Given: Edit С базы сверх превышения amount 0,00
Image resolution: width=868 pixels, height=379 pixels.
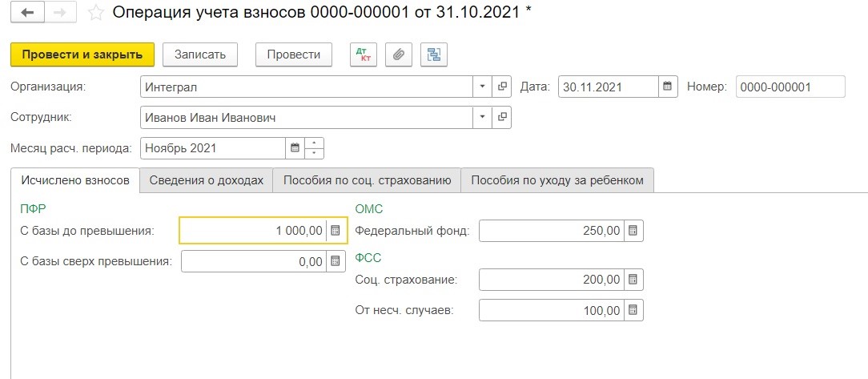Looking at the screenshot, I should coord(254,261).
